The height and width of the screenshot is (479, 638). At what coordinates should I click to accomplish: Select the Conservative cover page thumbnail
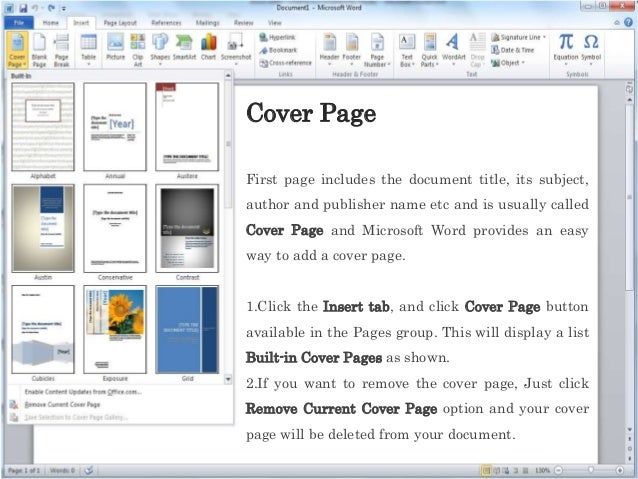coord(115,228)
